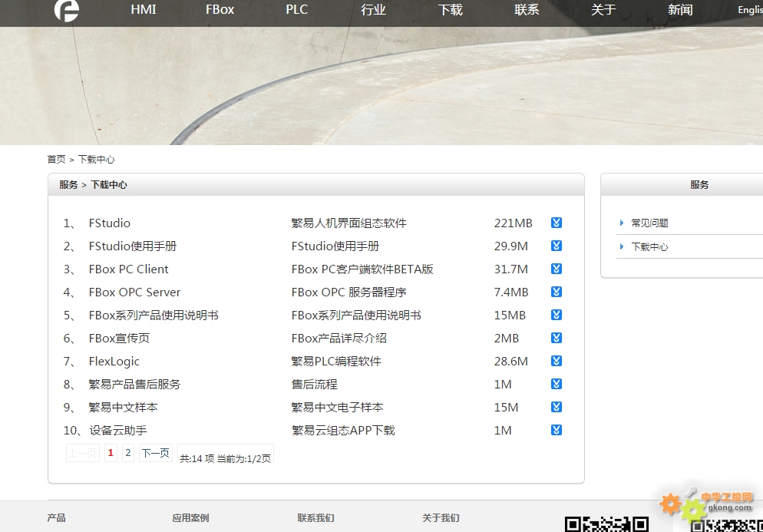Click the 221MB file size value
This screenshot has height=532, width=763.
[513, 223]
